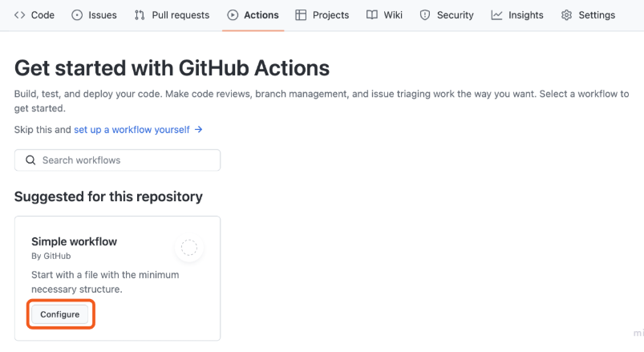Screen dimensions: 644x352
Task: Click the Security shield icon
Action: click(x=425, y=15)
